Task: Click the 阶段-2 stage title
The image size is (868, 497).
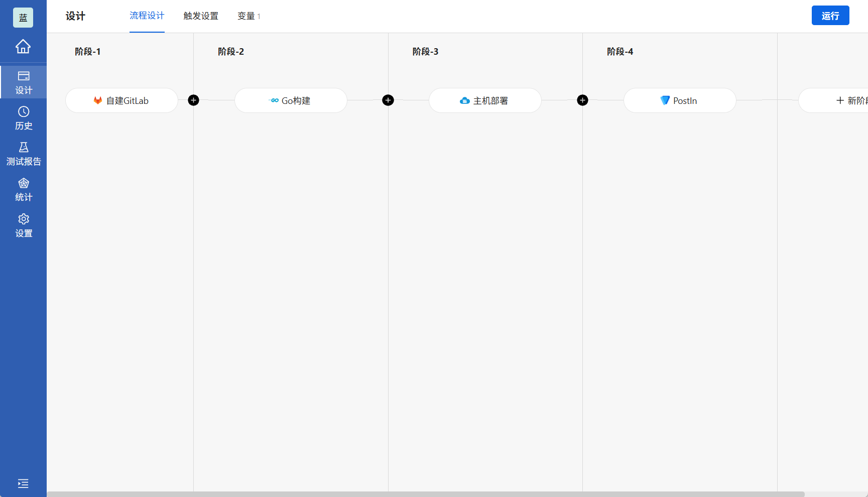Action: click(x=231, y=52)
